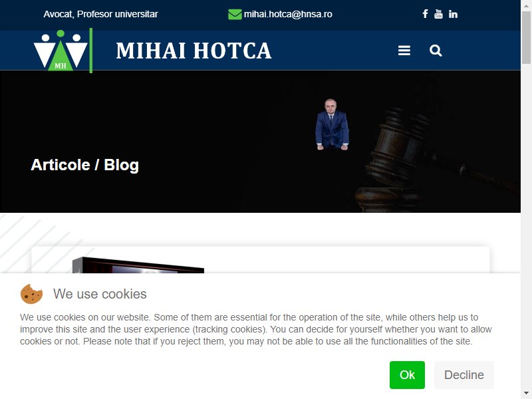Image resolution: width=532 pixels, height=399 pixels.
Task: Open the hamburger navigation menu
Action: point(404,51)
